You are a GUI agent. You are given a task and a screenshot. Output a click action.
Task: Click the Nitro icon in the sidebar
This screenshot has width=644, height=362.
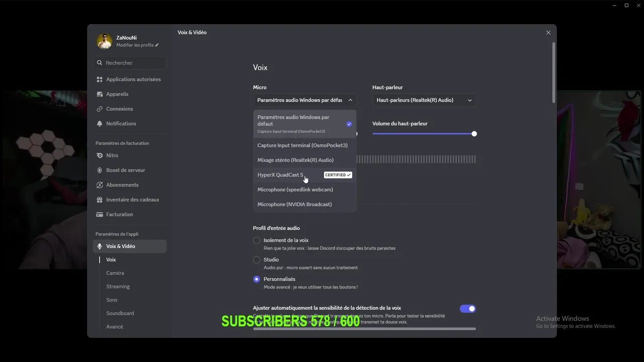[100, 155]
